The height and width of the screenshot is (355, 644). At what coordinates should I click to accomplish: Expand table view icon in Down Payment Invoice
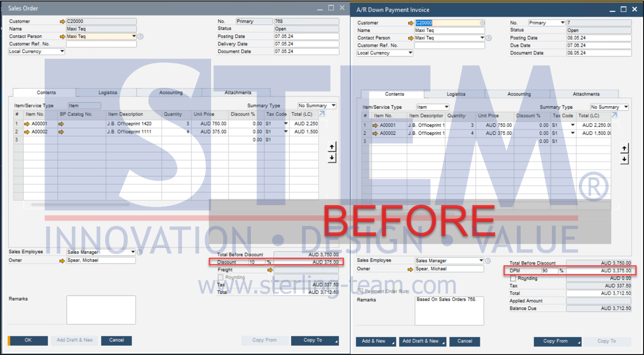point(614,115)
